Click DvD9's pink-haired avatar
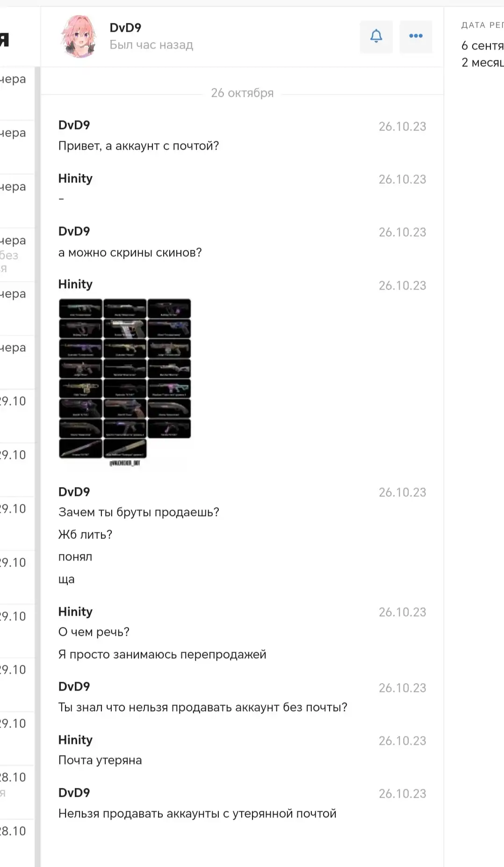The height and width of the screenshot is (867, 504). [79, 36]
